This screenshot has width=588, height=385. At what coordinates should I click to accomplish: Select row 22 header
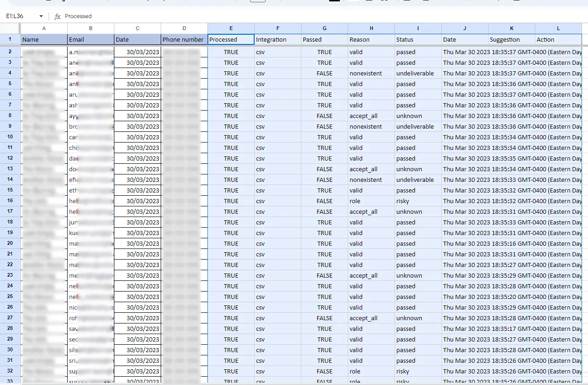[10, 265]
